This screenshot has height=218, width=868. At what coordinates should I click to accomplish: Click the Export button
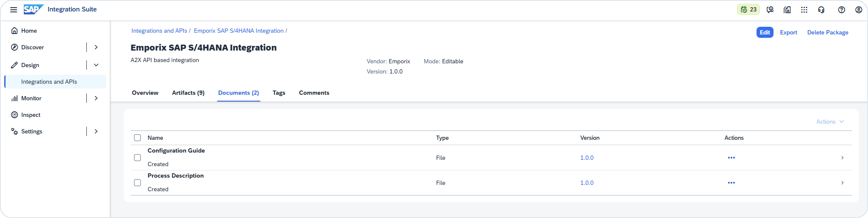tap(788, 32)
